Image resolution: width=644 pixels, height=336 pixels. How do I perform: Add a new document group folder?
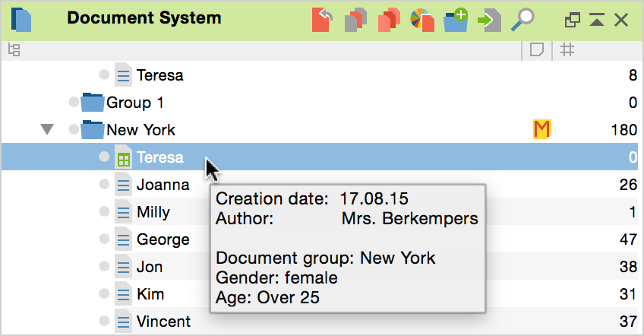click(456, 20)
